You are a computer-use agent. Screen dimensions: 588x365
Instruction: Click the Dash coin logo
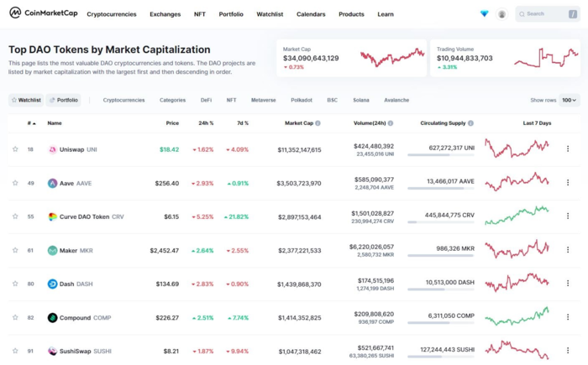pos(52,284)
